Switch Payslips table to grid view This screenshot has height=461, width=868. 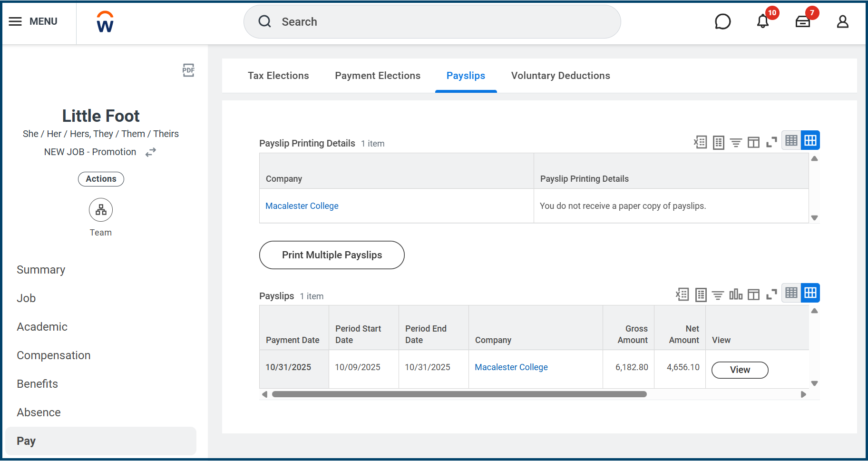[810, 293]
